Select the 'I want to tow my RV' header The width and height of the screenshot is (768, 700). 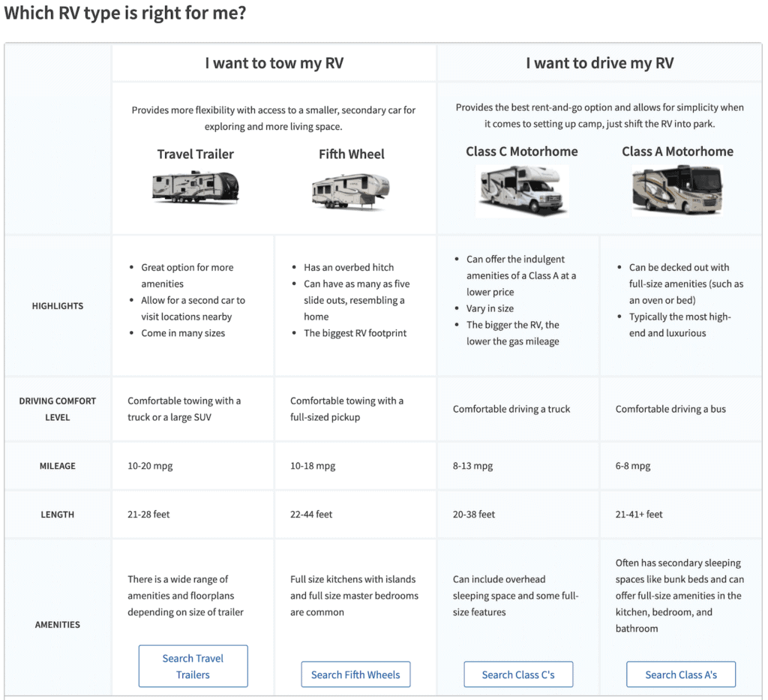click(274, 63)
